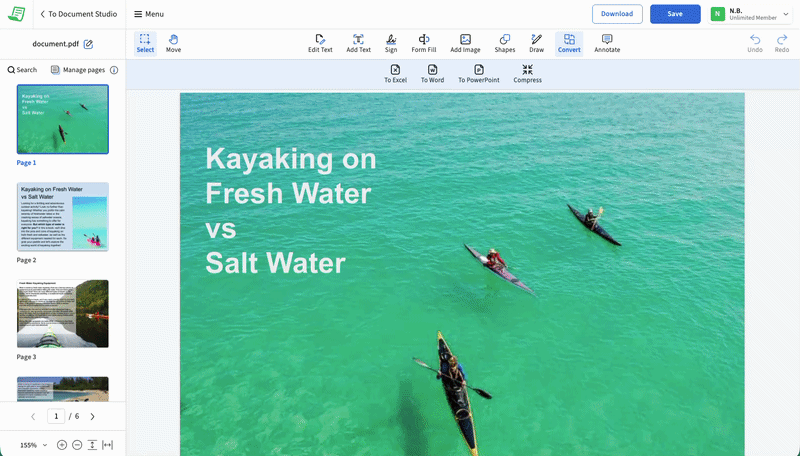The height and width of the screenshot is (456, 800).
Task: Show Manage pages info icon
Action: pos(114,70)
